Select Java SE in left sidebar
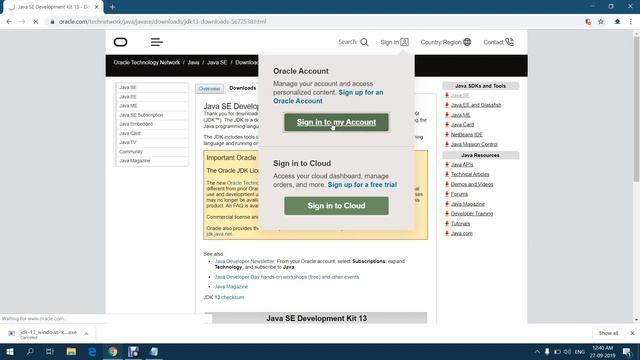Screen dimensions: 640x360 point(128,87)
